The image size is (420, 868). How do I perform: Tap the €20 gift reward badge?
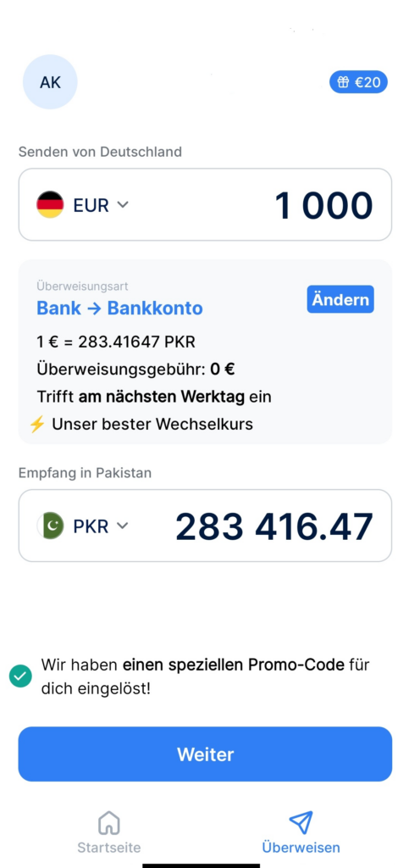tap(359, 82)
